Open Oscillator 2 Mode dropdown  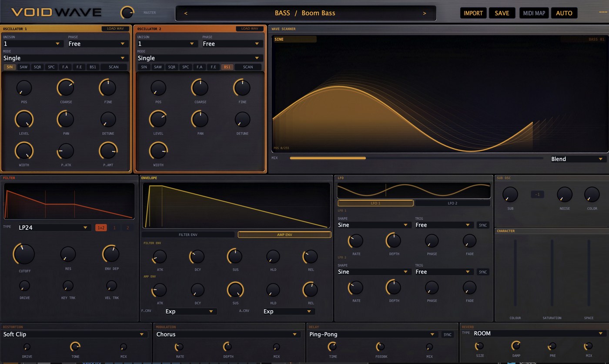point(199,58)
